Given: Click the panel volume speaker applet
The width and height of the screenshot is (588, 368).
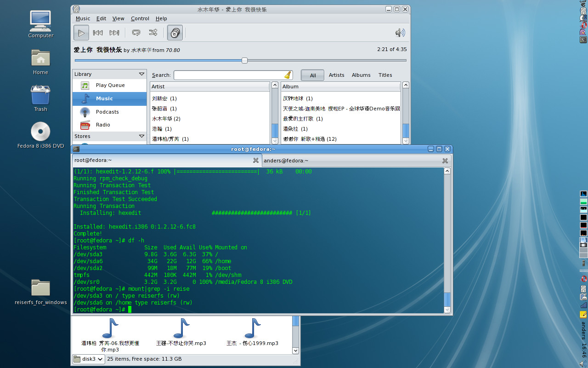Looking at the screenshot, I should pos(584,364).
